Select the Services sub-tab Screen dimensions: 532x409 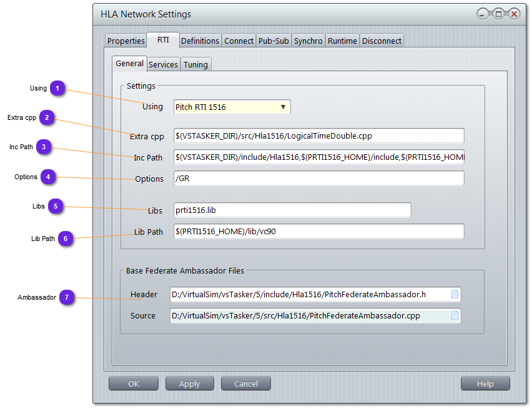pyautogui.click(x=164, y=64)
